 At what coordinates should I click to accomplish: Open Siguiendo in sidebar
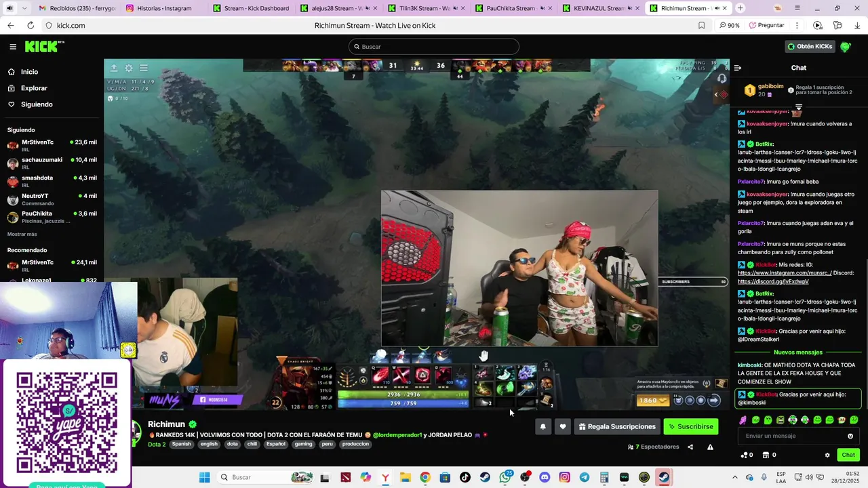click(x=37, y=104)
